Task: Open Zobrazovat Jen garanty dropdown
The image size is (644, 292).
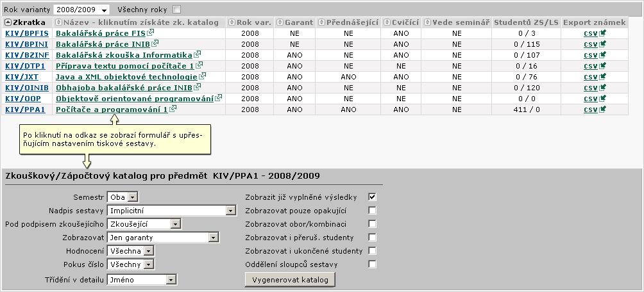Action: click(x=163, y=238)
